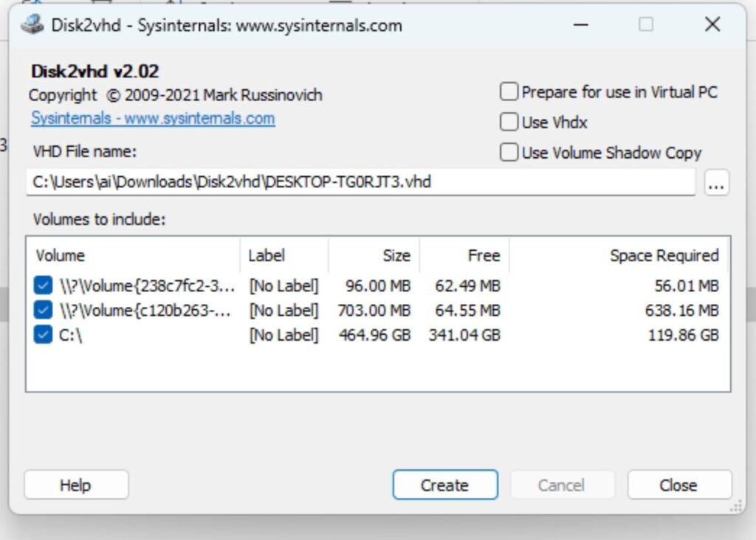Select the \\?\Volume{238c7fc2-3... row name
The image size is (756, 540).
[x=147, y=285]
